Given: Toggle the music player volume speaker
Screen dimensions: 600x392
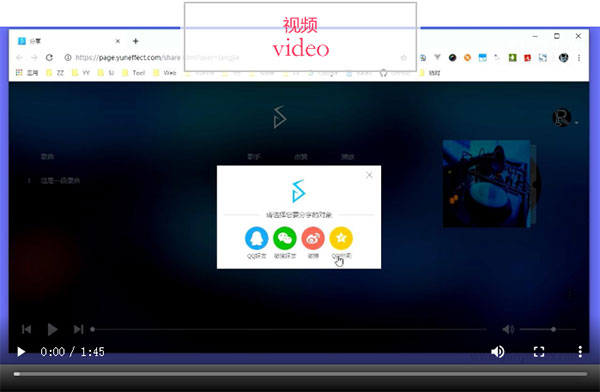Looking at the screenshot, I should (x=508, y=329).
